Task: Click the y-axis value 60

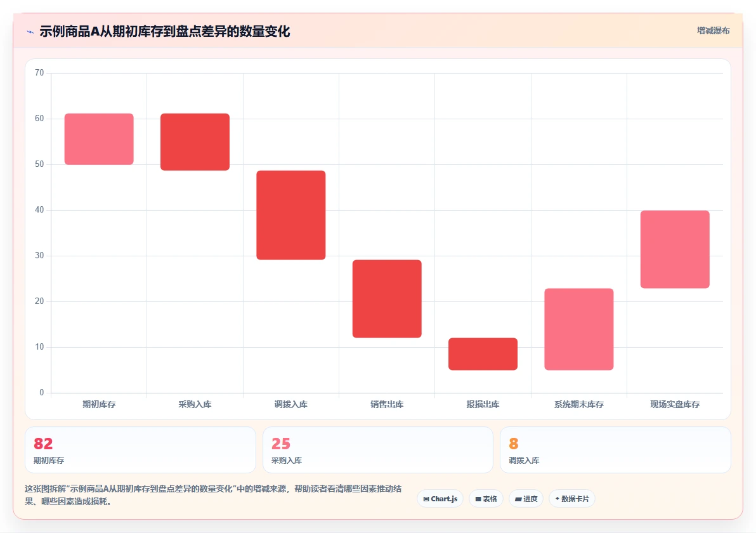Action: (x=39, y=119)
